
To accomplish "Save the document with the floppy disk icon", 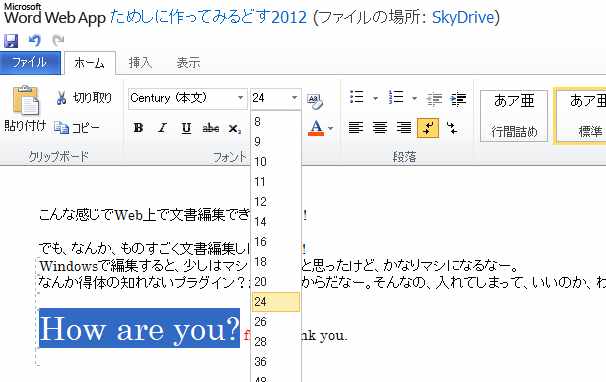I will click(x=11, y=41).
